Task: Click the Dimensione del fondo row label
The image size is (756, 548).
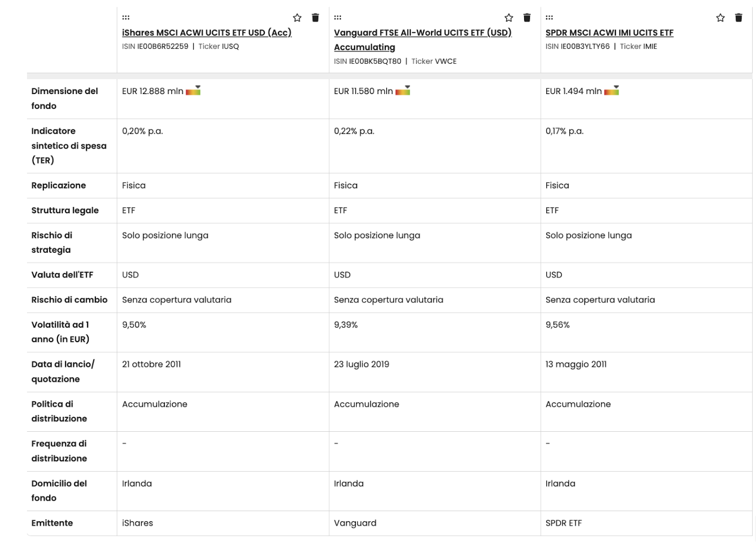Action: [64, 98]
